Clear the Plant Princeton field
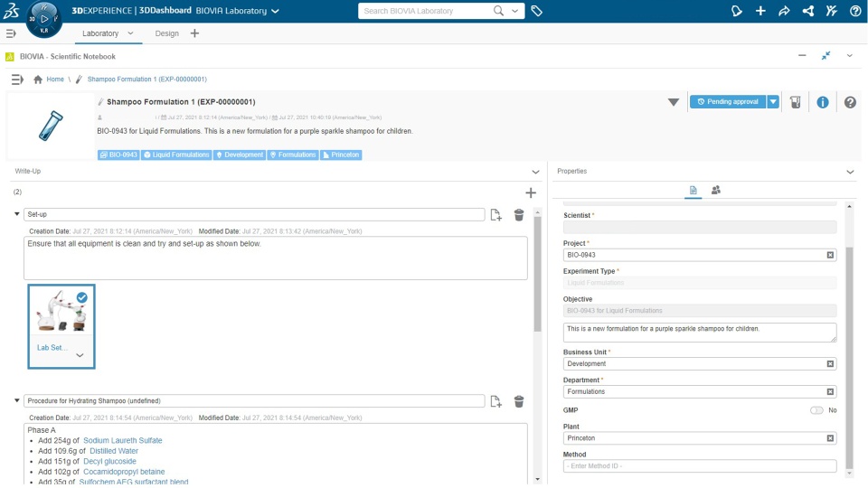The height and width of the screenshot is (488, 868). tap(830, 438)
